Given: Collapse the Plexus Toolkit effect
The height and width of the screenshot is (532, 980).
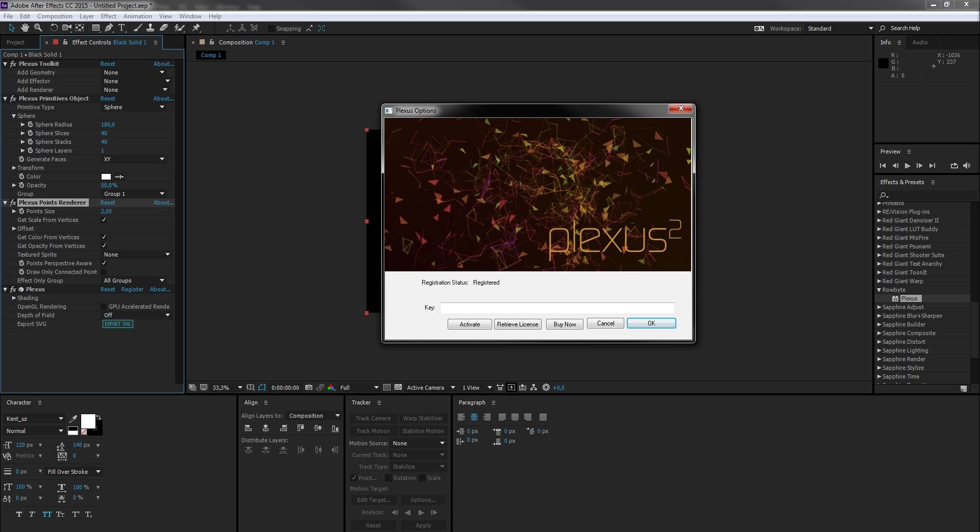Looking at the screenshot, I should (x=6, y=64).
